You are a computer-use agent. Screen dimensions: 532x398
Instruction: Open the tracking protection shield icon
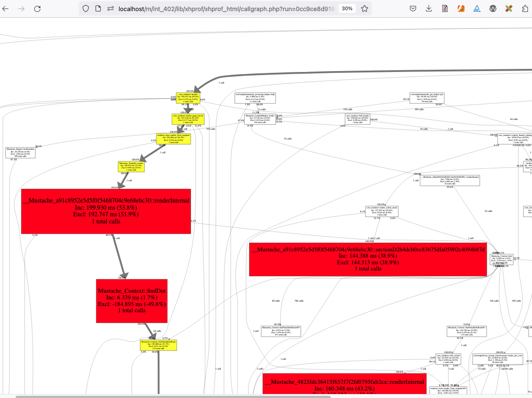point(86,9)
